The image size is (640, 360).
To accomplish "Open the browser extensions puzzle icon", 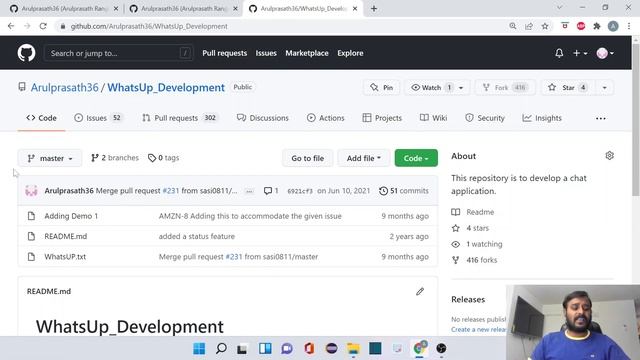I will pyautogui.click(x=597, y=26).
